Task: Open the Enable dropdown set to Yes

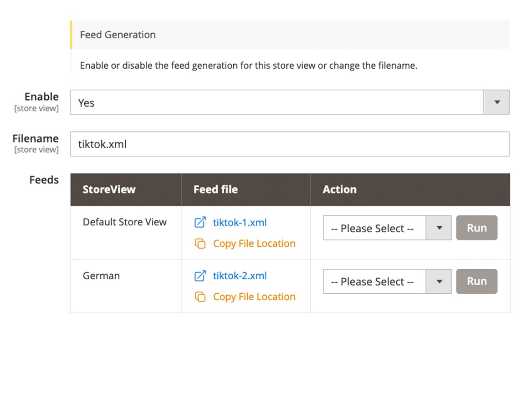Action: [290, 102]
